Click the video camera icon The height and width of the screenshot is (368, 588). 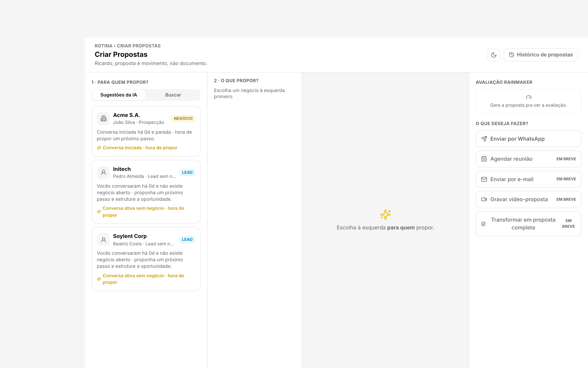(484, 199)
